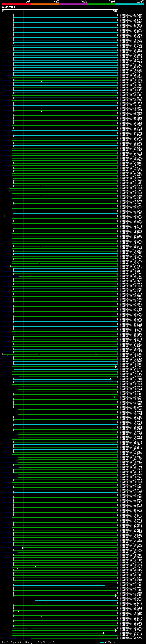The width and height of the screenshot is (146, 644).
Task: Click the query end position 542
Action: click(115, 11)
